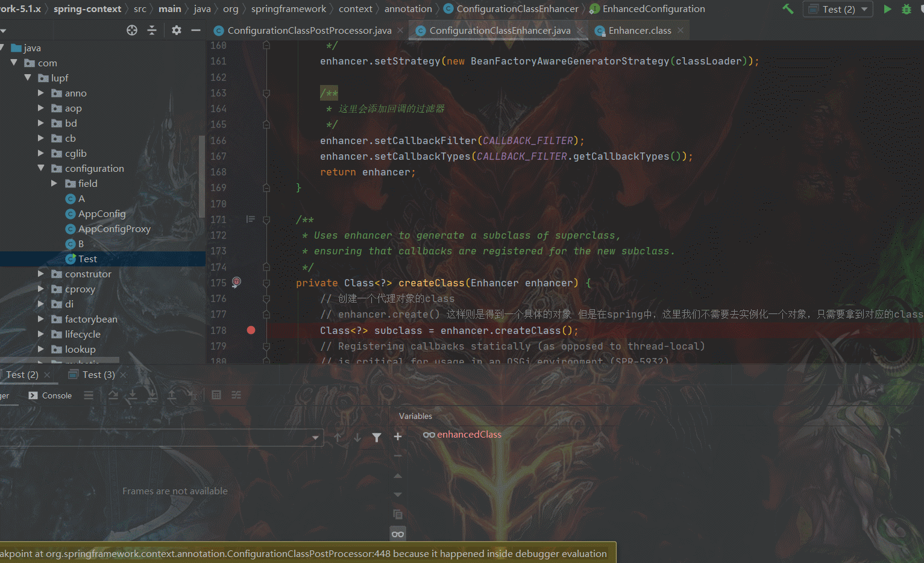Expand the lifecycle package

[x=41, y=334]
